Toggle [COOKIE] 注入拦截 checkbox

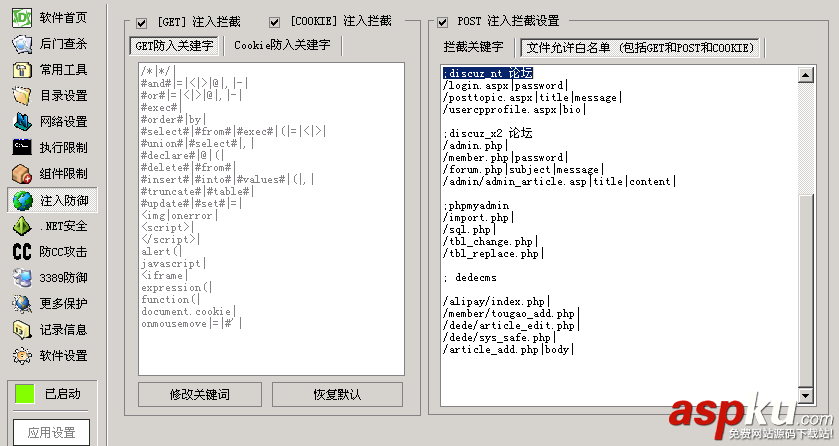(274, 22)
